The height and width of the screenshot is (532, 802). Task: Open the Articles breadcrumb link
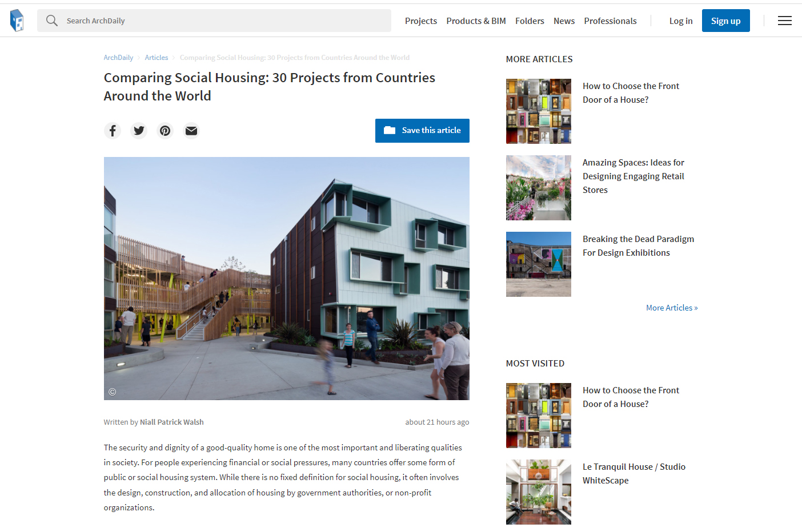(157, 58)
